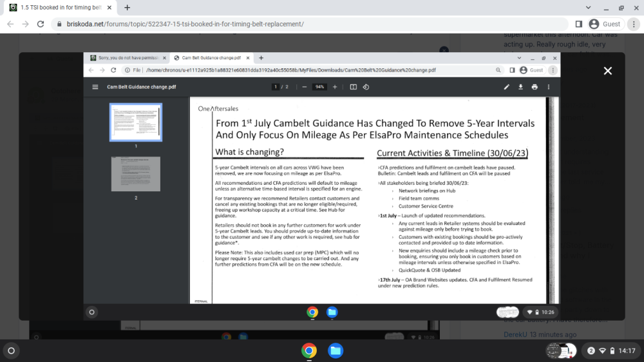This screenshot has width=644, height=362.
Task: Fit the PDF to page
Action: coord(353,87)
